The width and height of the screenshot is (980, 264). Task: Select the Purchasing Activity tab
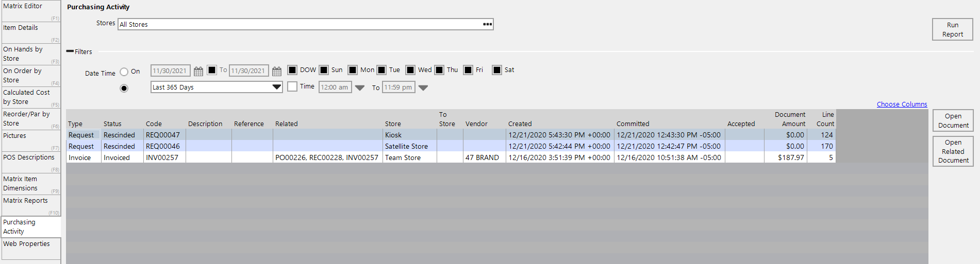(x=31, y=227)
